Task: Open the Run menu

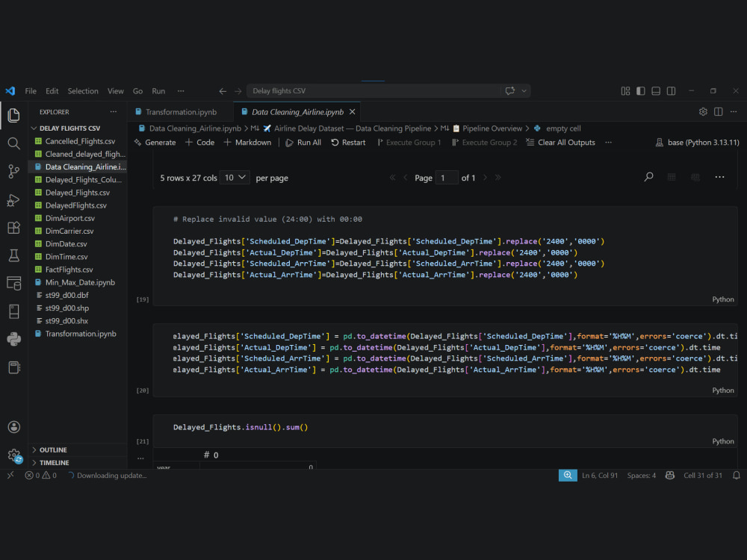Action: pyautogui.click(x=158, y=91)
